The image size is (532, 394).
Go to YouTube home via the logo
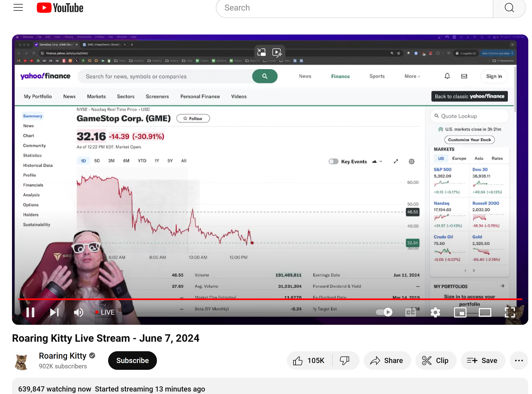(60, 8)
